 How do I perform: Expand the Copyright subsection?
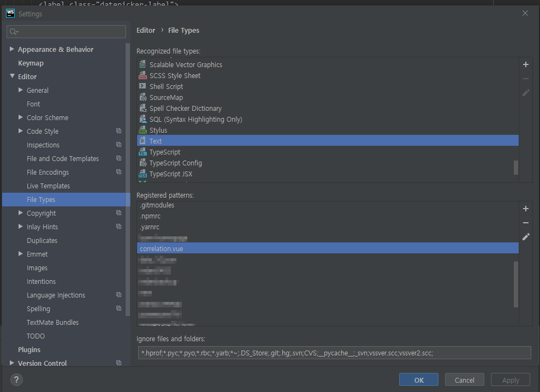point(21,213)
